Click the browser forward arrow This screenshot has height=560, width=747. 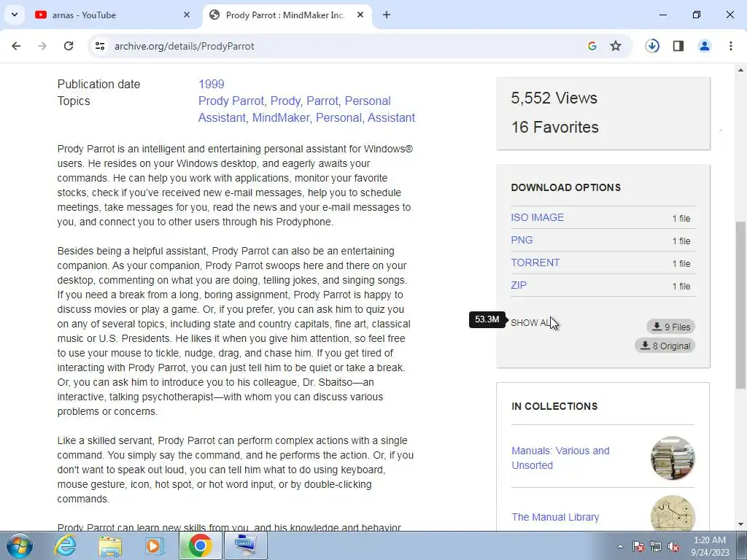(42, 46)
